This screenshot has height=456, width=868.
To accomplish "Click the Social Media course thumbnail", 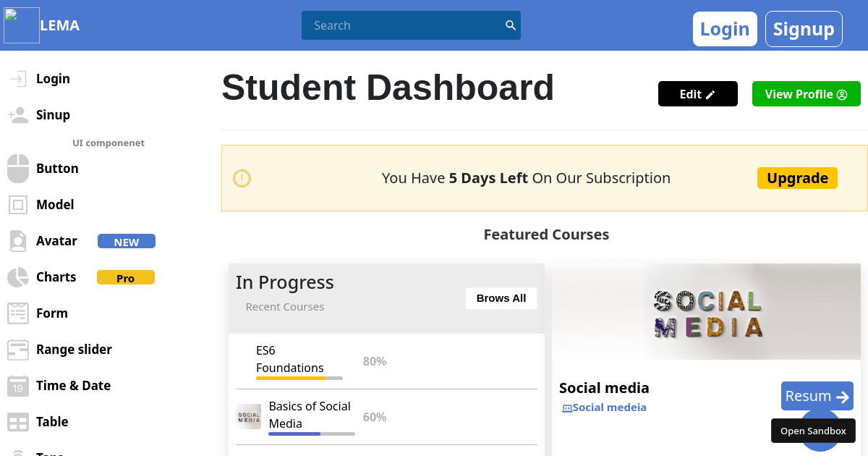I will point(248,416).
